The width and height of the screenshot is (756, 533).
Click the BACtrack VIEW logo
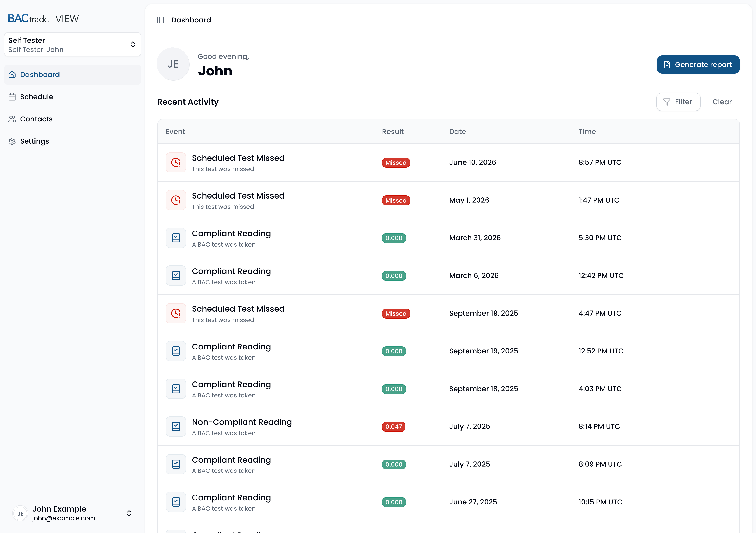43,18
